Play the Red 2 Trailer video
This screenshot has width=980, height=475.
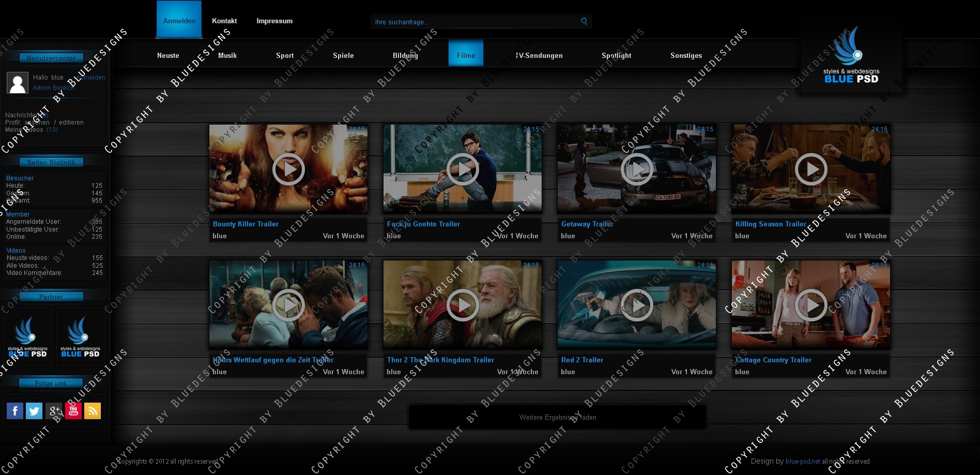coord(637,305)
